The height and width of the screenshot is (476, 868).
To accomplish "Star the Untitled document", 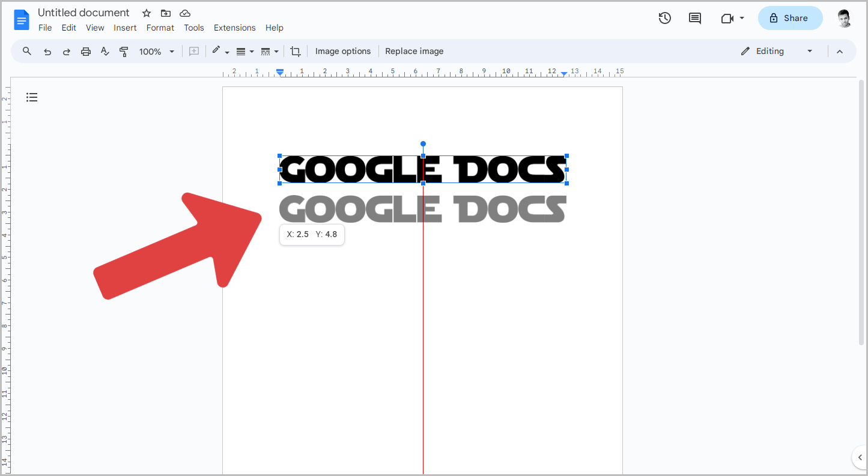I will coord(147,13).
